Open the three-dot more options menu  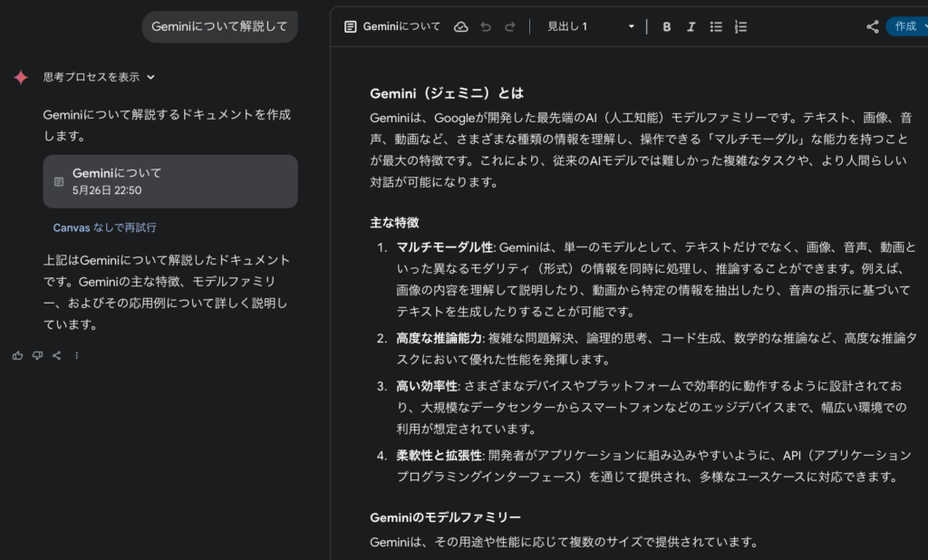pyautogui.click(x=76, y=355)
